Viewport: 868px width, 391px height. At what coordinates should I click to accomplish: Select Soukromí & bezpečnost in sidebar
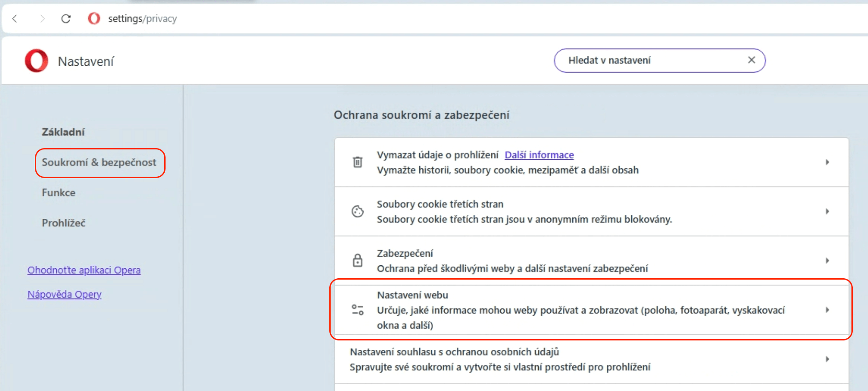pos(99,162)
